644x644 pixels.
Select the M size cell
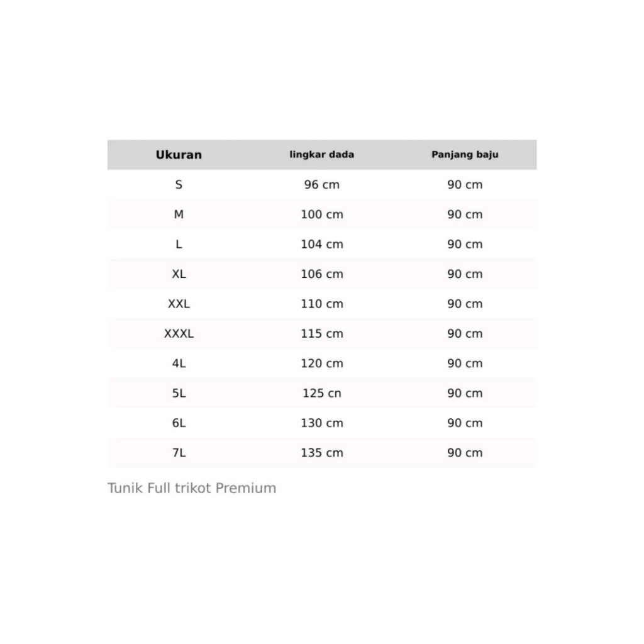179,214
